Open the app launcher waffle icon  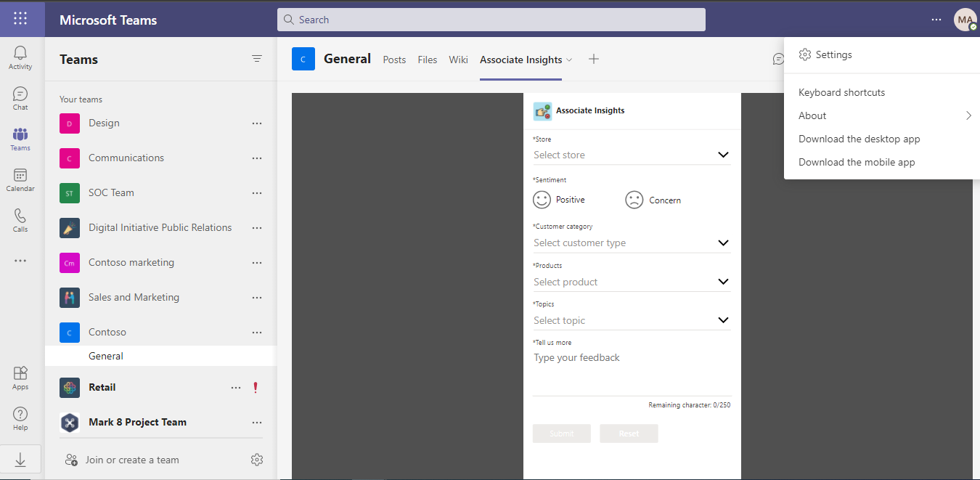[20, 19]
